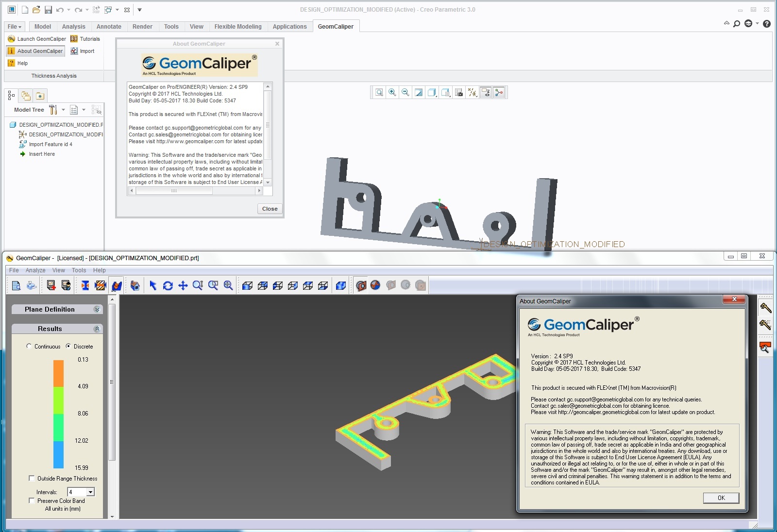Viewport: 777px width, 532px height.
Task: Click the Regenerate model icon
Action: click(x=96, y=10)
